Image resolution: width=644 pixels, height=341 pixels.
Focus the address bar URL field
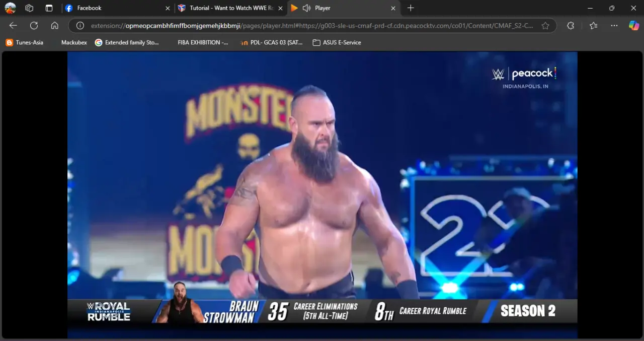click(x=312, y=26)
